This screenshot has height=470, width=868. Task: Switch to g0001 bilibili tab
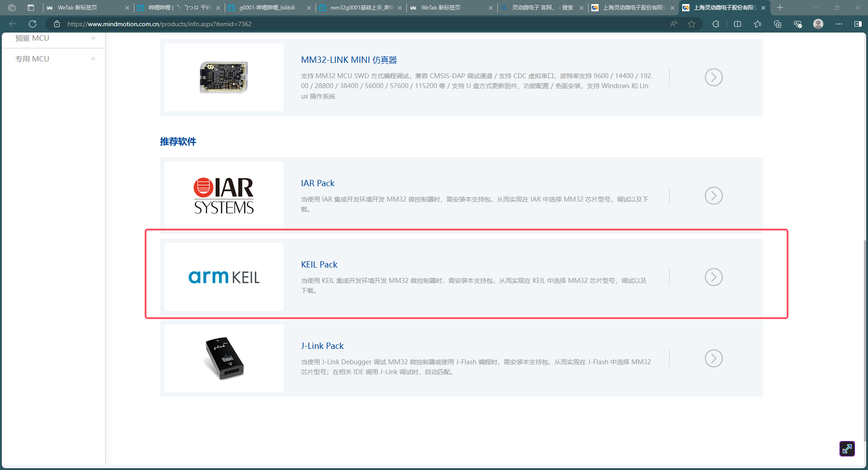click(x=267, y=8)
